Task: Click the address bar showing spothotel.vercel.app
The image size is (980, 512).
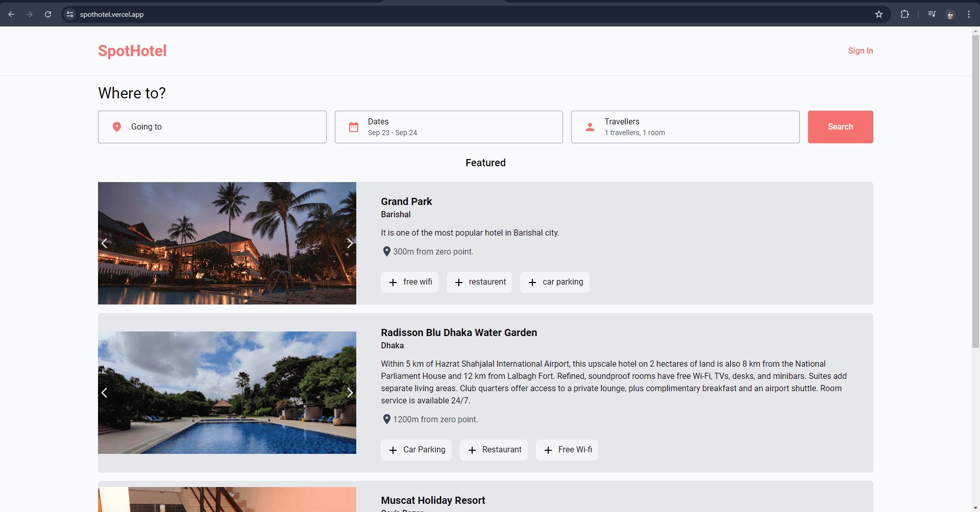Action: (x=112, y=14)
